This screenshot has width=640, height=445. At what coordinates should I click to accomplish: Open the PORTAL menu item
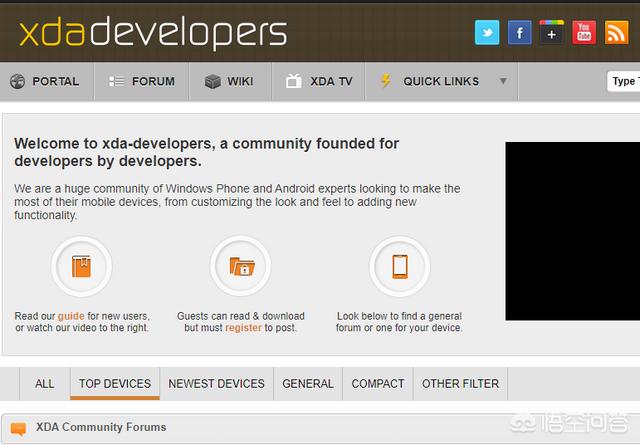(47, 81)
